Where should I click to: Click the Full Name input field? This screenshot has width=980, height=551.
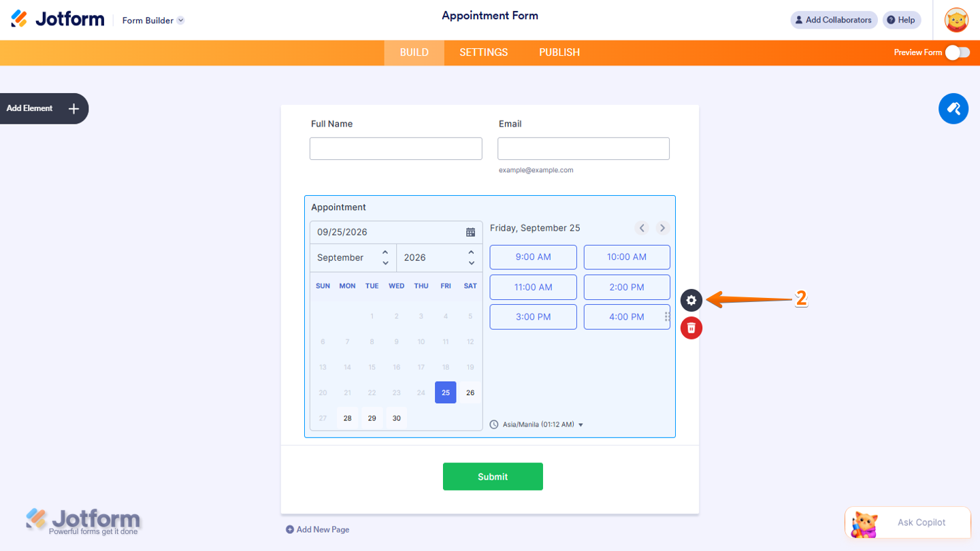click(x=396, y=148)
